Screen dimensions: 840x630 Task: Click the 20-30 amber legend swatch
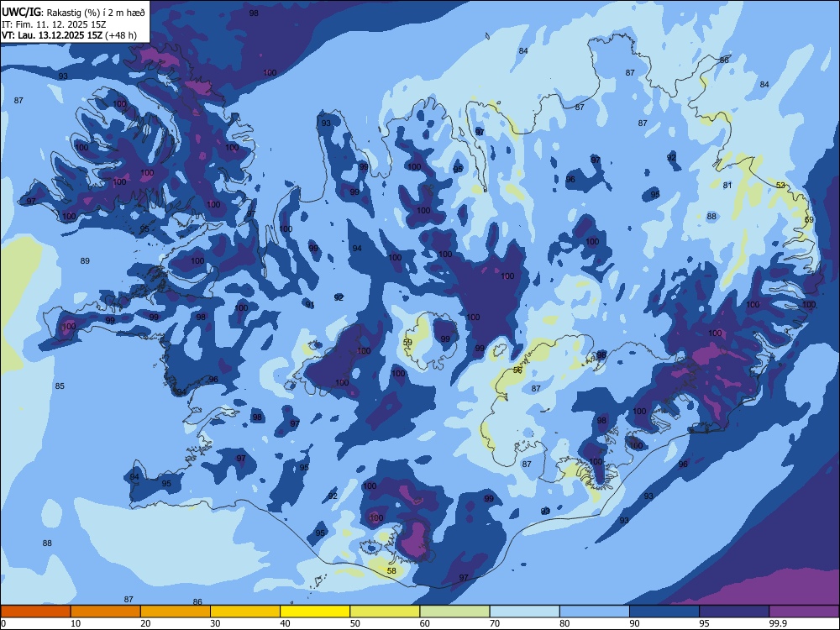pos(176,612)
